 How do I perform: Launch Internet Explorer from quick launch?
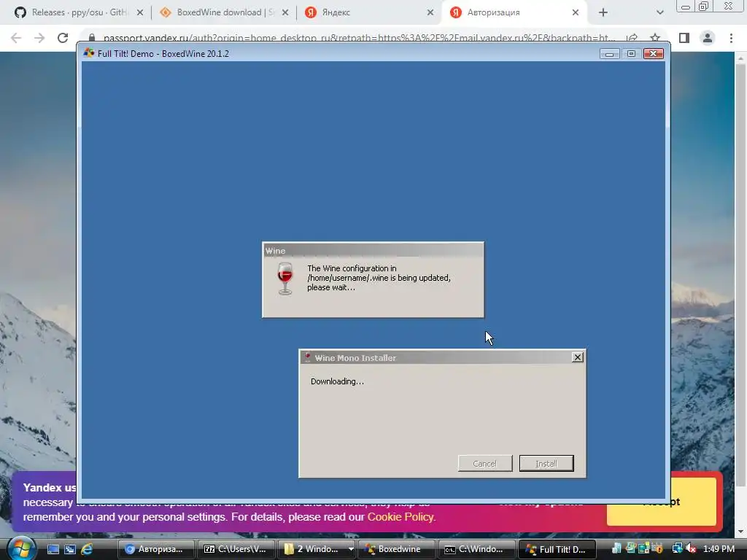click(x=87, y=549)
